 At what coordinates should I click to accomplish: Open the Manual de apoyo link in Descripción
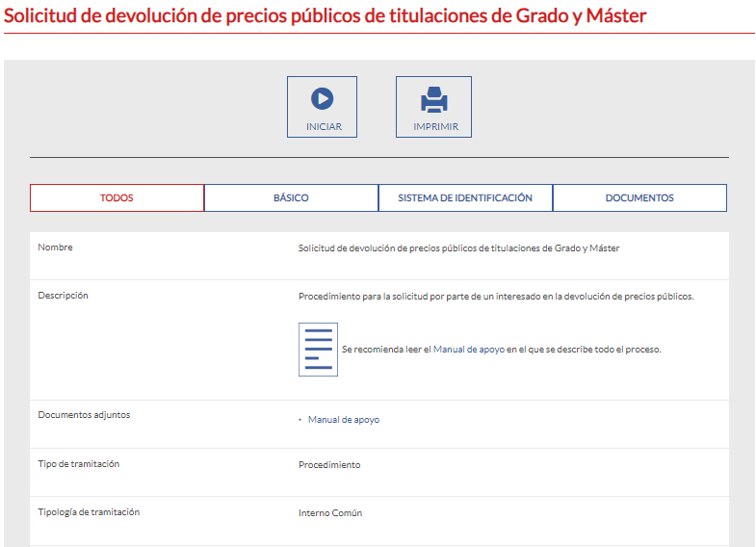469,350
